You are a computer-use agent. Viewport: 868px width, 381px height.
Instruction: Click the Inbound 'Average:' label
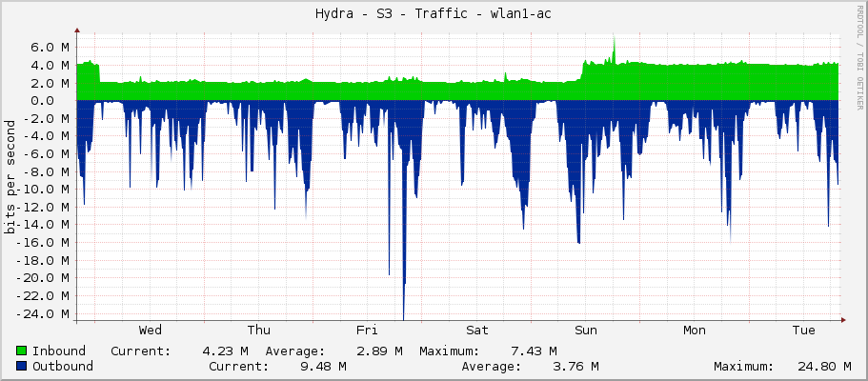295,351
